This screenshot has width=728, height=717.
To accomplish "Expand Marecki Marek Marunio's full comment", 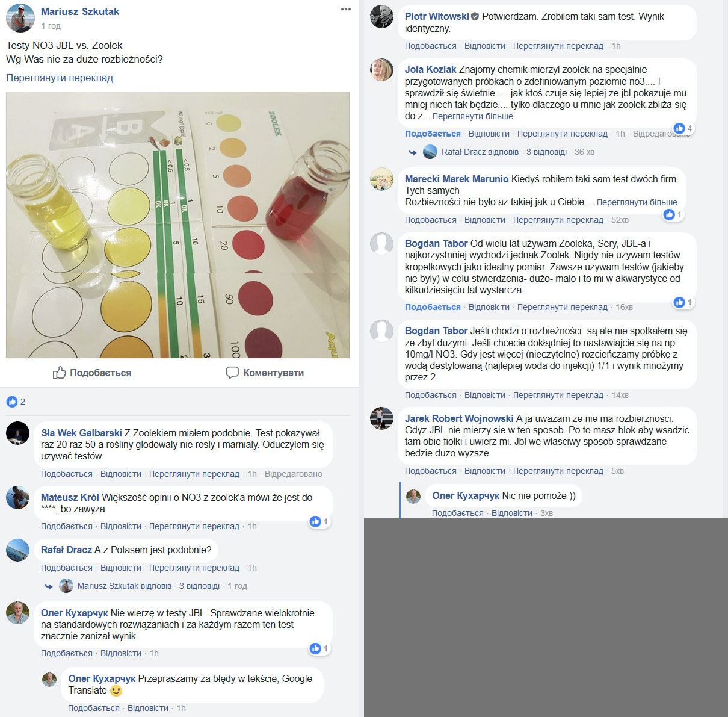I will pos(637,202).
